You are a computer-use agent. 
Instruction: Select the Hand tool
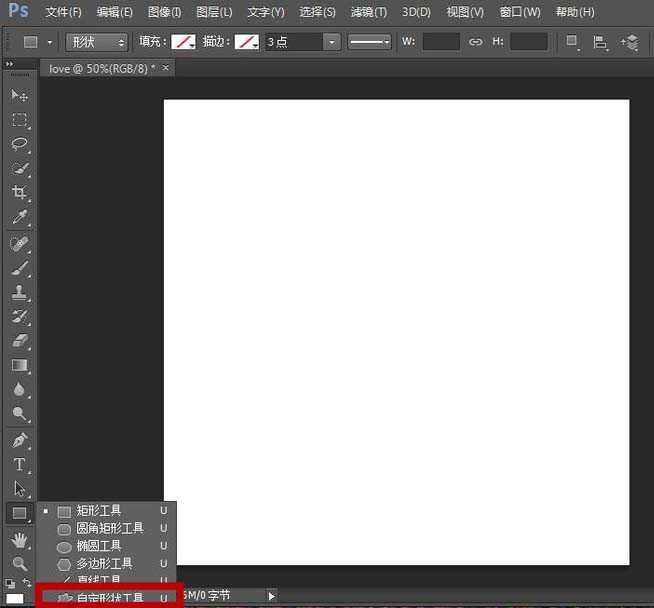pos(19,540)
